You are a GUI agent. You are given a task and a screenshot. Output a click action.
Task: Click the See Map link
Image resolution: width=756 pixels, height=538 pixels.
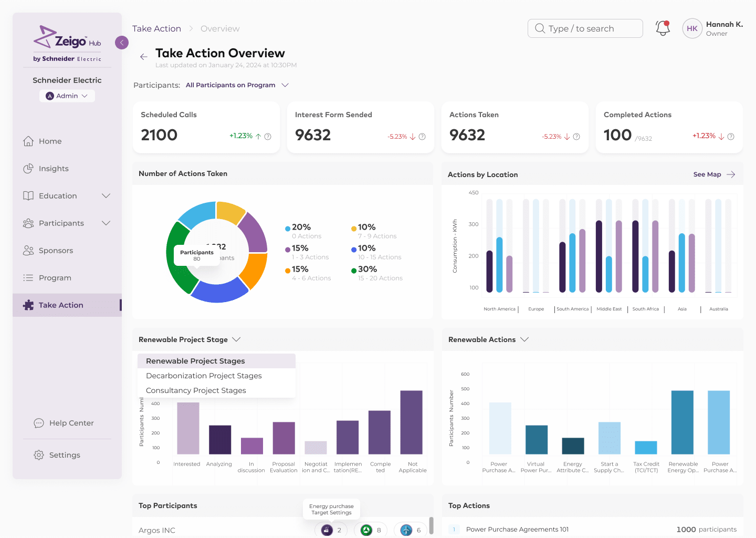707,174
